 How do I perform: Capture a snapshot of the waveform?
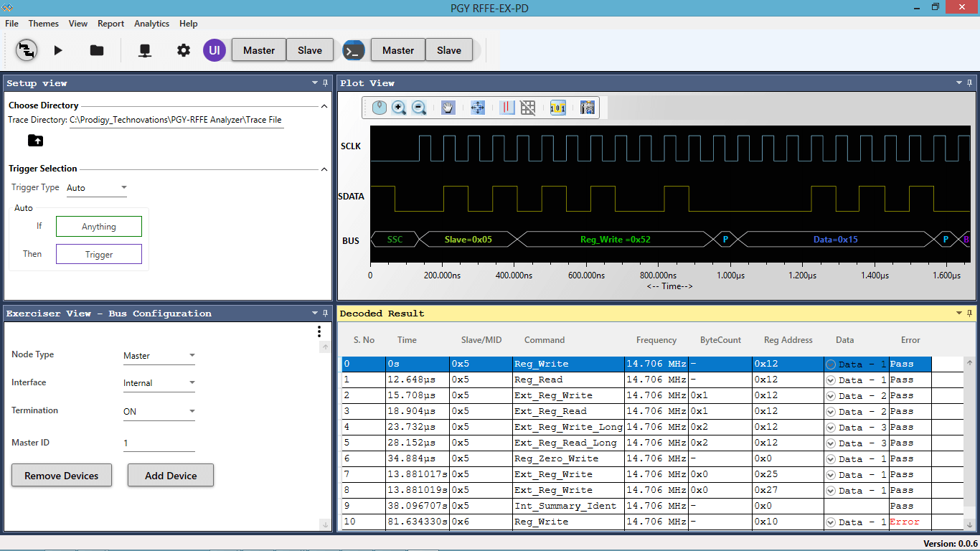(587, 108)
